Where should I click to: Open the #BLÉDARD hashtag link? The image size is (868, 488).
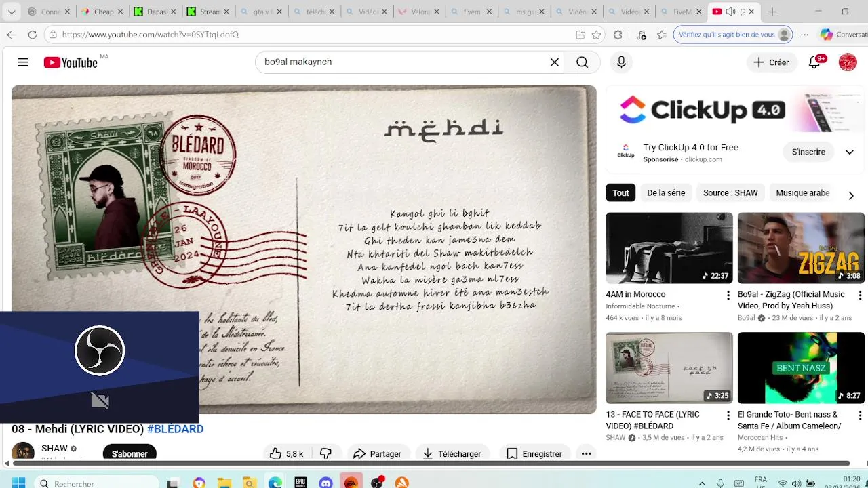coord(175,429)
